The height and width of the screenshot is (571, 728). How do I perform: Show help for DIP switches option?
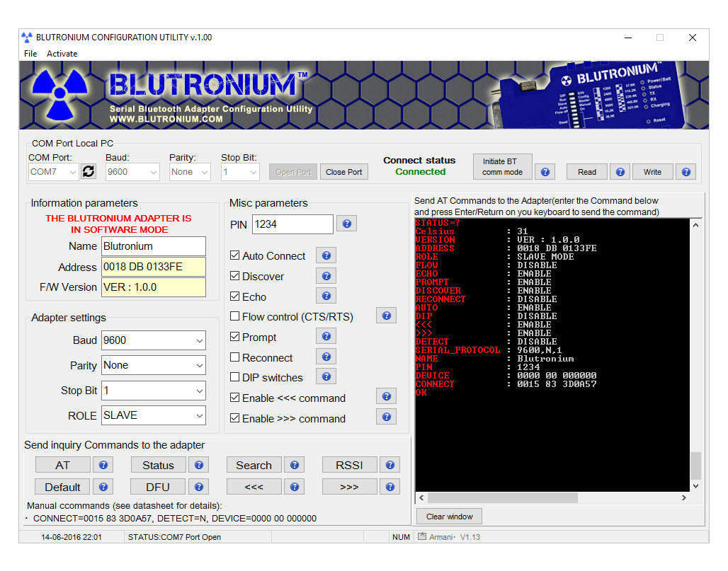tap(326, 376)
